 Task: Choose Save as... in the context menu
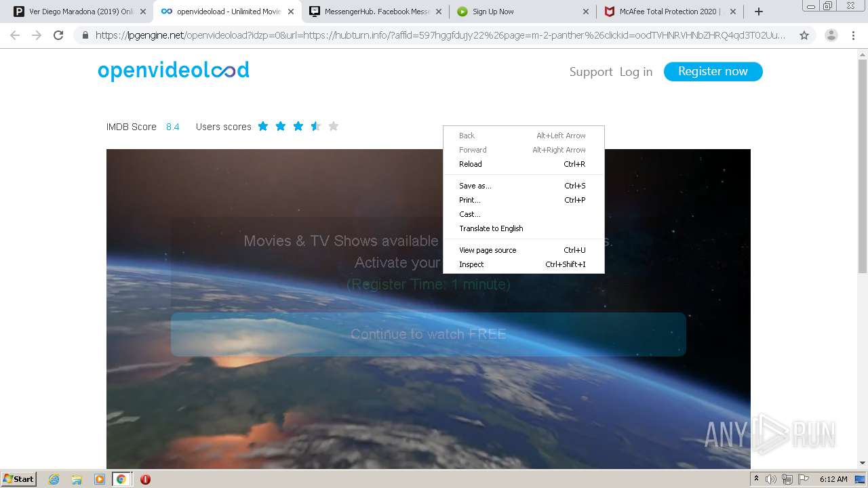pyautogui.click(x=524, y=186)
